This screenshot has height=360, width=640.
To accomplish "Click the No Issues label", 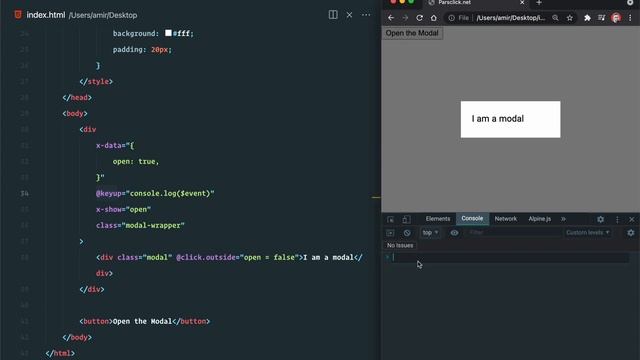I will click(400, 245).
